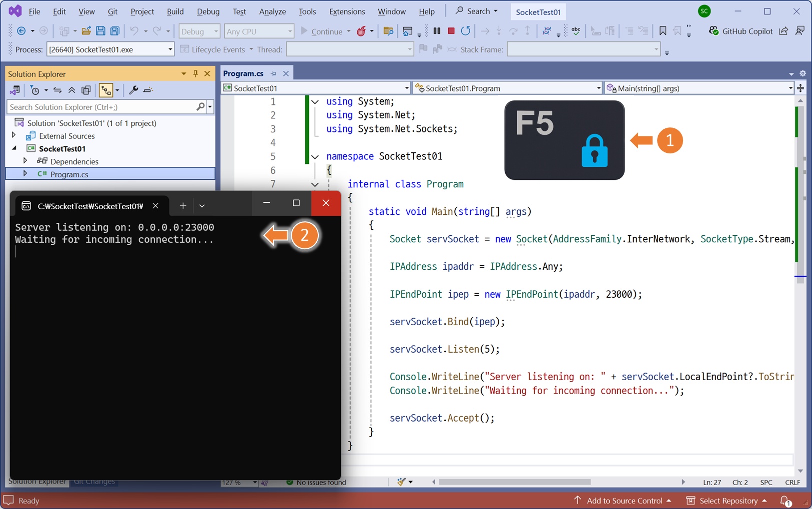
Task: Open Pending Changes Filter in Solution Explorer
Action: coord(35,90)
